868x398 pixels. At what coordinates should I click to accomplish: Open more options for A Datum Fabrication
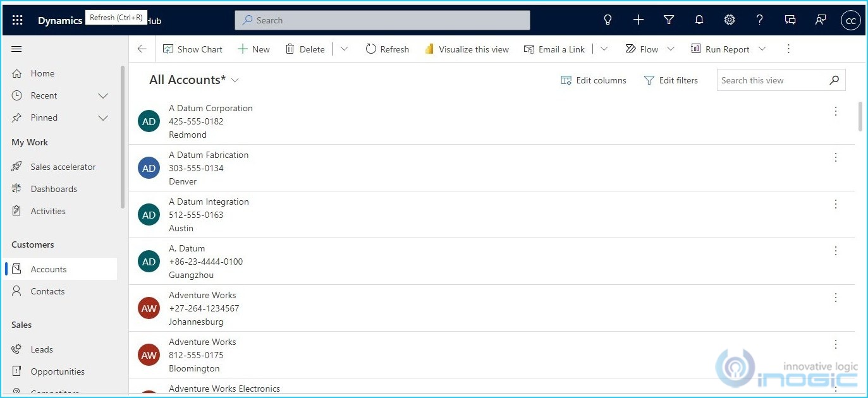pyautogui.click(x=835, y=157)
